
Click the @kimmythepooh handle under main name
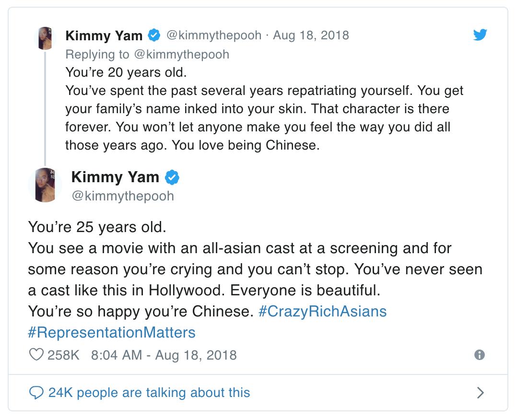[122, 196]
